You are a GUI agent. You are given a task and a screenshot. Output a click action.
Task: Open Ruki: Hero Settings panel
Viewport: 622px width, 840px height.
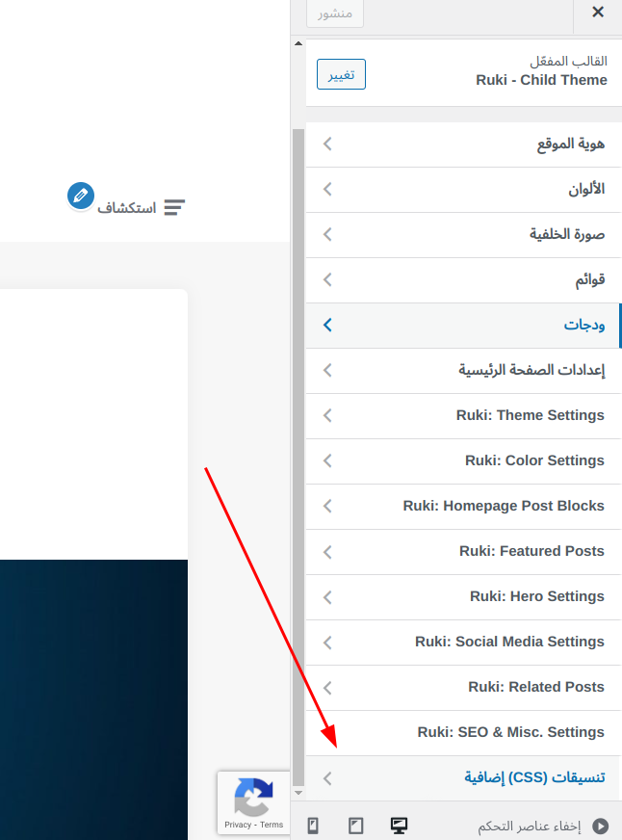click(463, 597)
